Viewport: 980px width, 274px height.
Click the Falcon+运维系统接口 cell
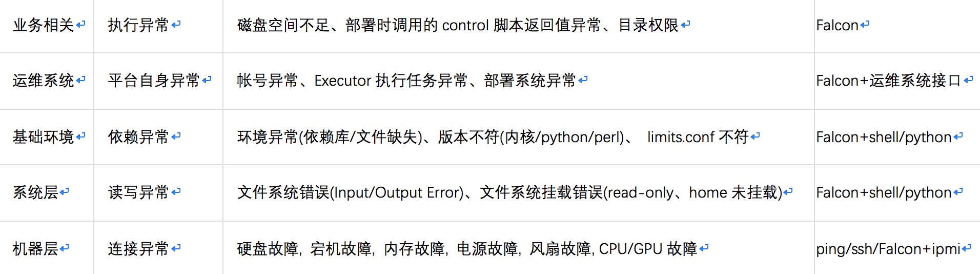888,81
